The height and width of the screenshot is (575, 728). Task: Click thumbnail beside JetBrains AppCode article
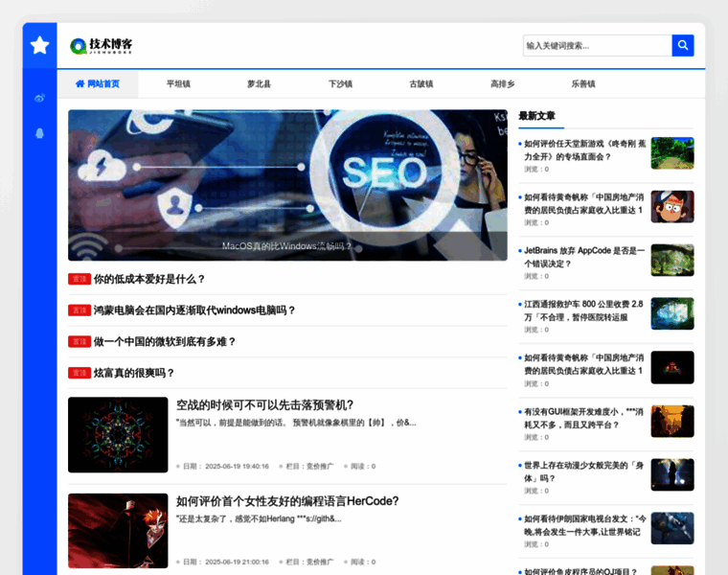(672, 260)
